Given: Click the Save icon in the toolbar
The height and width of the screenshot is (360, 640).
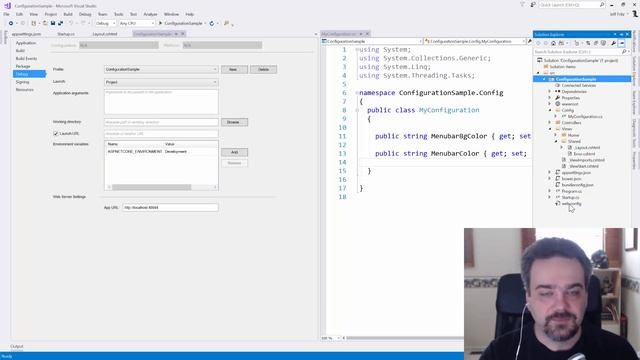Looking at the screenshot, I should (53, 23).
